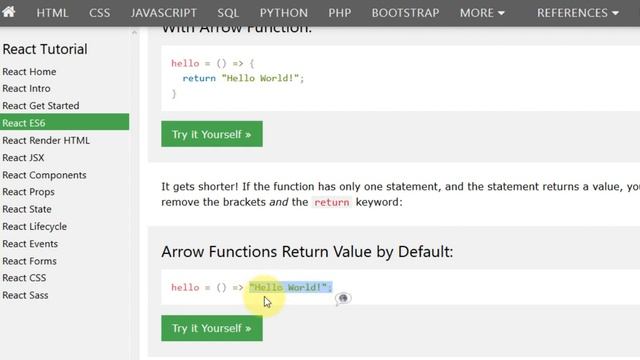640x360 pixels.
Task: Open the BOOTSTRAP tutorial link
Action: [405, 13]
